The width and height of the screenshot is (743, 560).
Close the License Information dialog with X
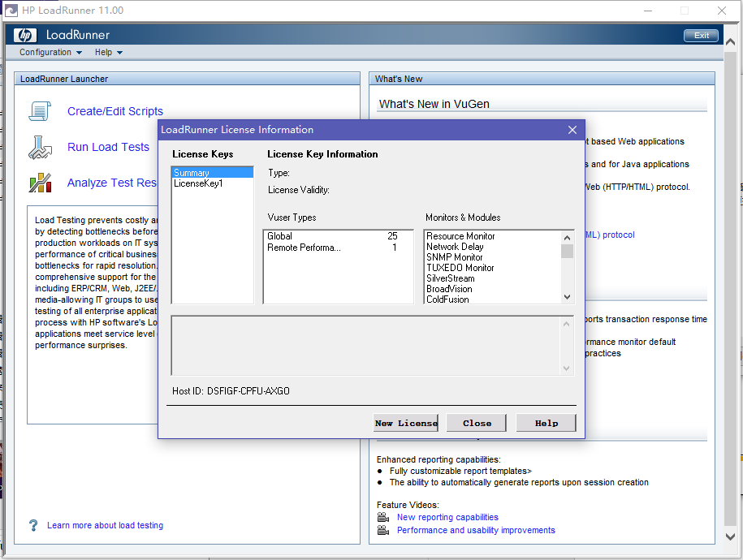[572, 130]
